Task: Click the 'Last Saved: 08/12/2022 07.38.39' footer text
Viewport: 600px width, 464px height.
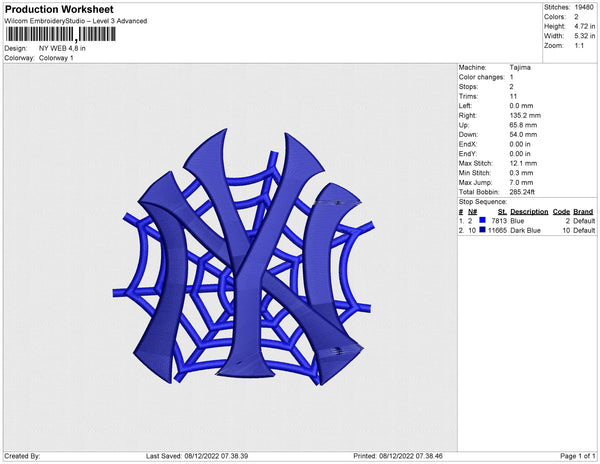Action: [x=197, y=456]
